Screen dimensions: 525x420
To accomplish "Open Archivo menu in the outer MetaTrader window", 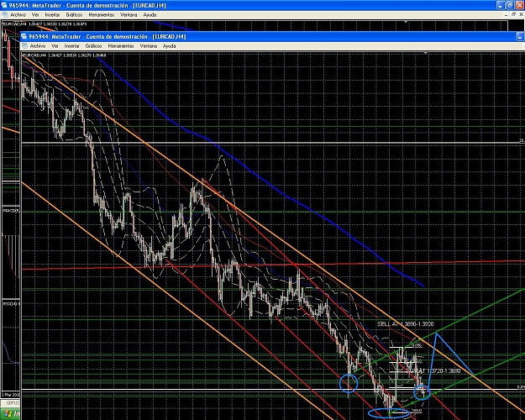I will [18, 15].
